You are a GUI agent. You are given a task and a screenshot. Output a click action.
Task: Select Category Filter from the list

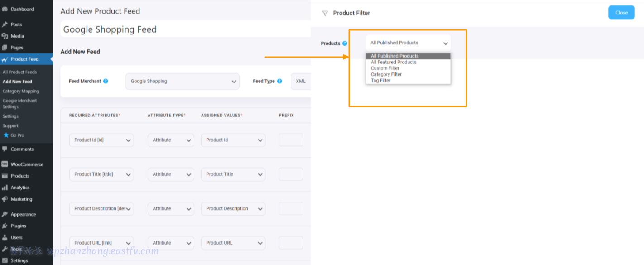point(386,74)
